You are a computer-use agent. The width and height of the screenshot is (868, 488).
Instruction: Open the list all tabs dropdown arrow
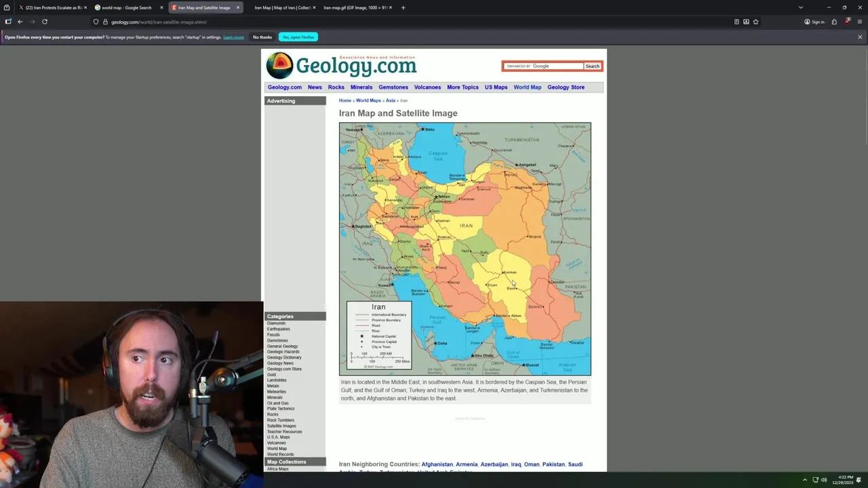coord(800,7)
